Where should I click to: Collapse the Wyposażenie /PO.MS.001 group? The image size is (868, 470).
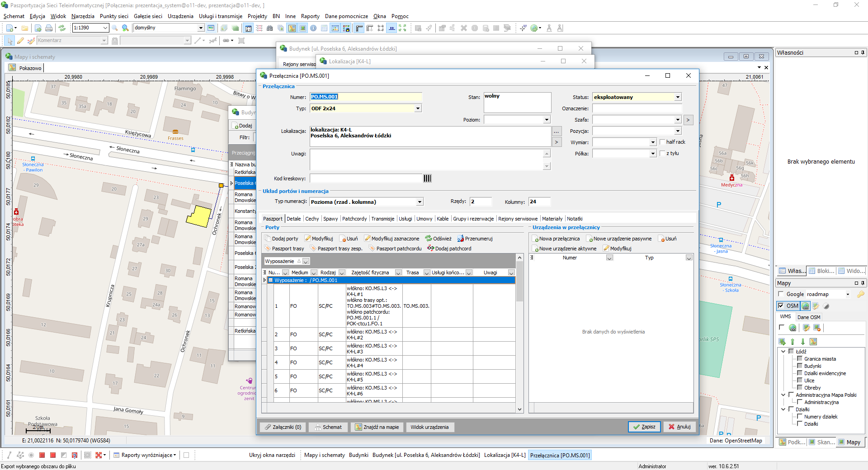pyautogui.click(x=271, y=280)
